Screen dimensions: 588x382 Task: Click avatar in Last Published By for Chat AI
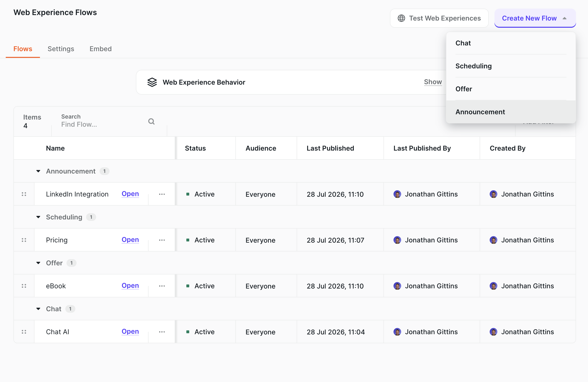(397, 332)
